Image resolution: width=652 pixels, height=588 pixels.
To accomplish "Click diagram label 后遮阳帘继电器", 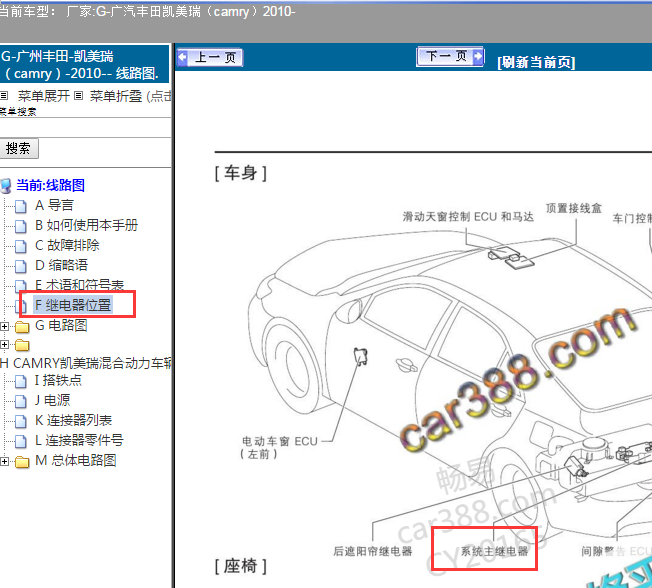I will coord(373,551).
